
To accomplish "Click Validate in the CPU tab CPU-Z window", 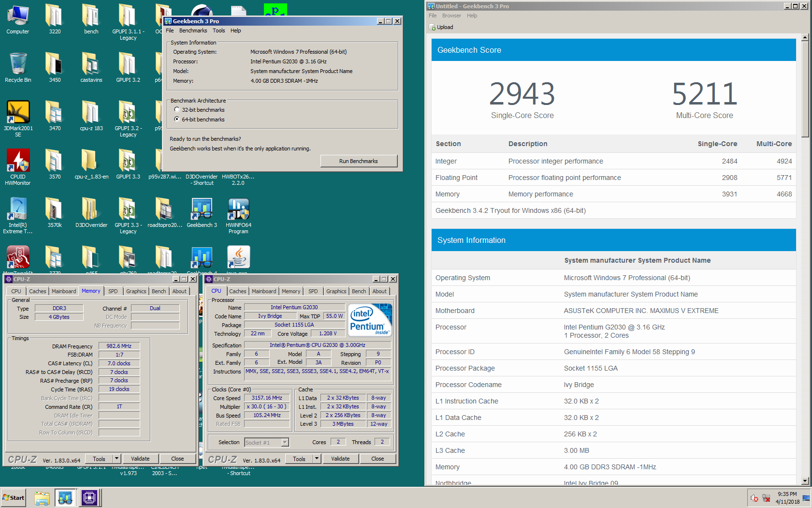I will pyautogui.click(x=340, y=459).
